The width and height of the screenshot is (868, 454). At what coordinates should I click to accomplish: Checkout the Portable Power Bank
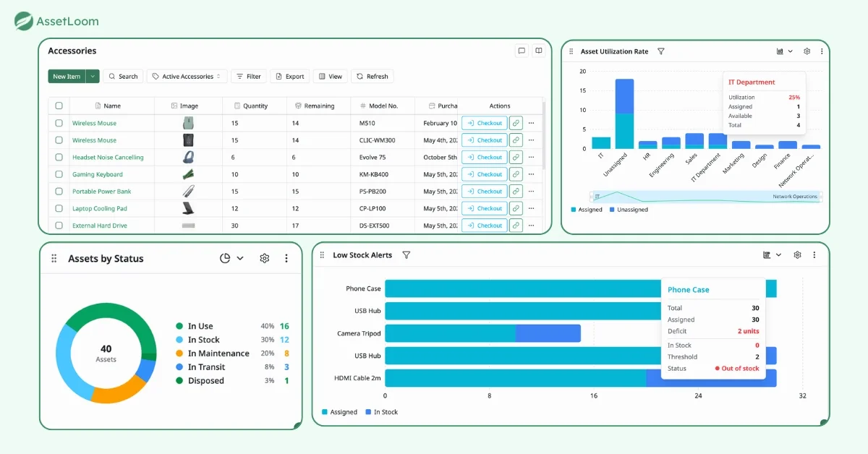[485, 192]
